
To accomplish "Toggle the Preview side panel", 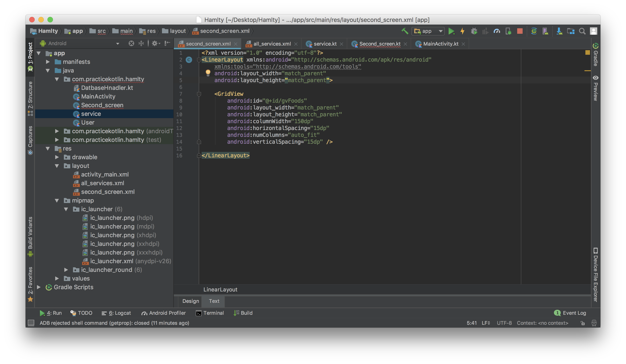I will 595,88.
